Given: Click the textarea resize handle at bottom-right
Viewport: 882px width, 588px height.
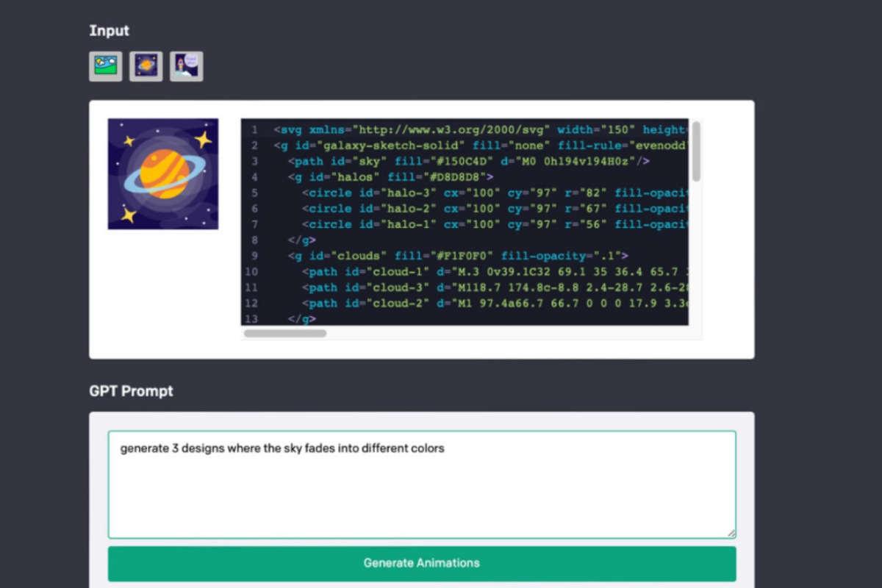Looking at the screenshot, I should [732, 532].
